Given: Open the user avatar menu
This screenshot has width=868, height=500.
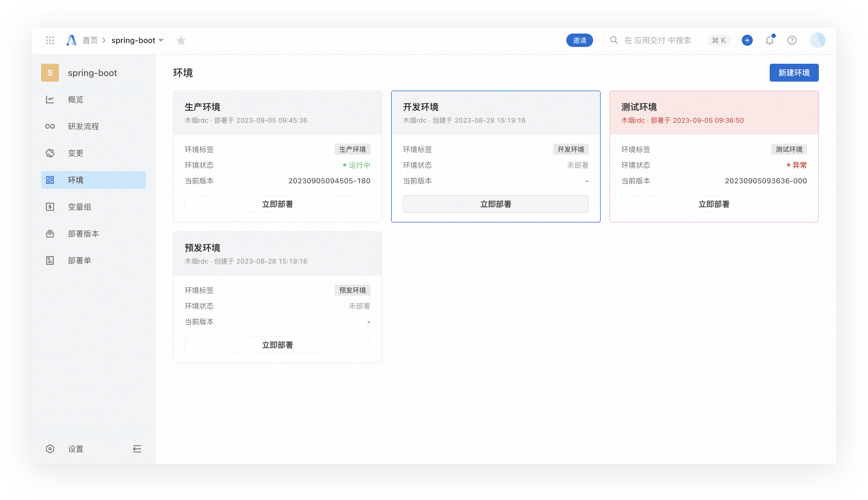Looking at the screenshot, I should point(817,40).
